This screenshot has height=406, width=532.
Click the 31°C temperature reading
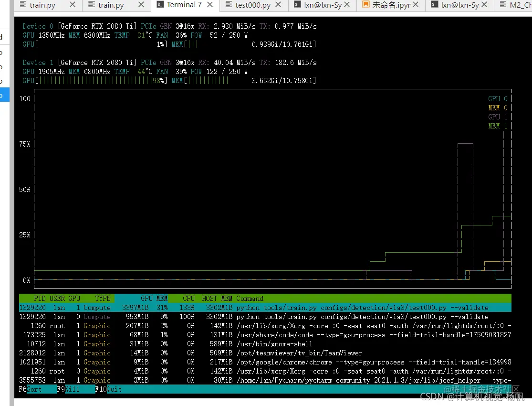[145, 35]
